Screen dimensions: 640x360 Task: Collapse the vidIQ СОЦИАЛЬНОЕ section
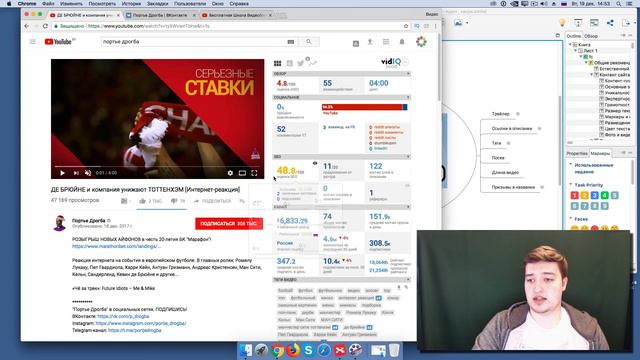point(408,98)
